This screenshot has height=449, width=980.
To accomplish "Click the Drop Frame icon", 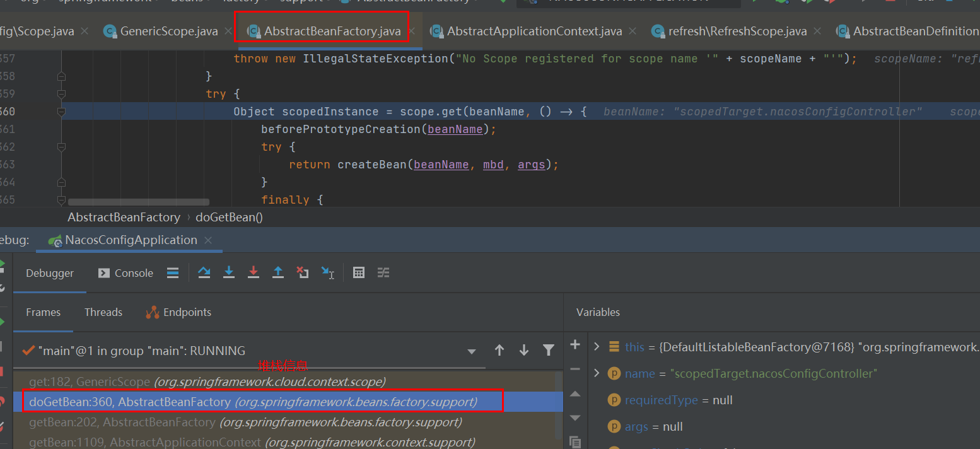I will click(x=303, y=272).
